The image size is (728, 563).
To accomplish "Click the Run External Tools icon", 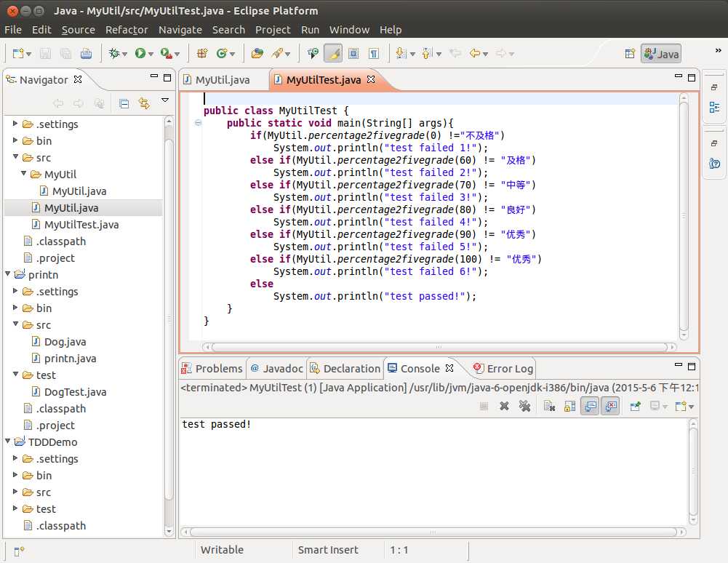I will pos(167,53).
